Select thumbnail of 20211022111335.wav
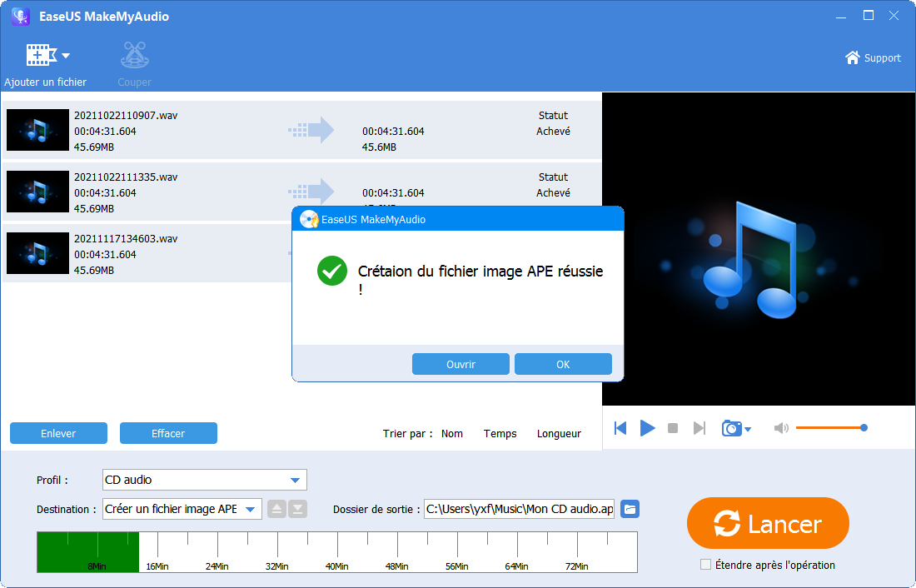 tap(38, 192)
